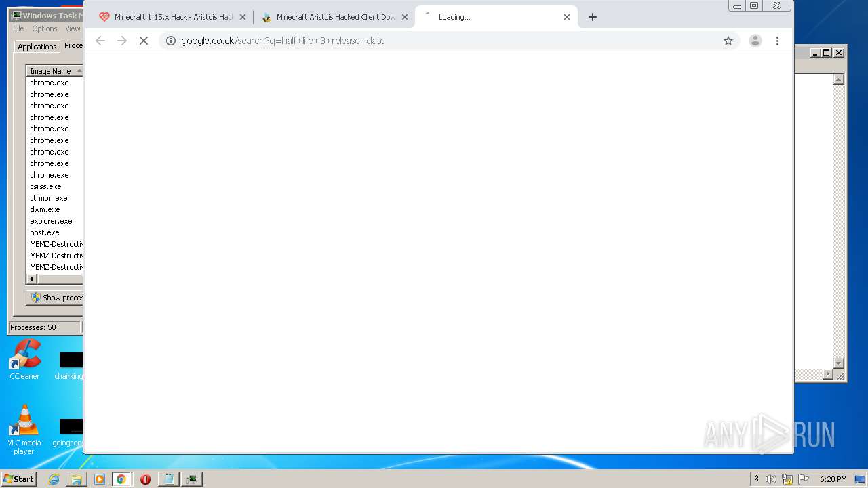This screenshot has height=488, width=868.
Task: Open Action Center flag icon
Action: pos(804,479)
